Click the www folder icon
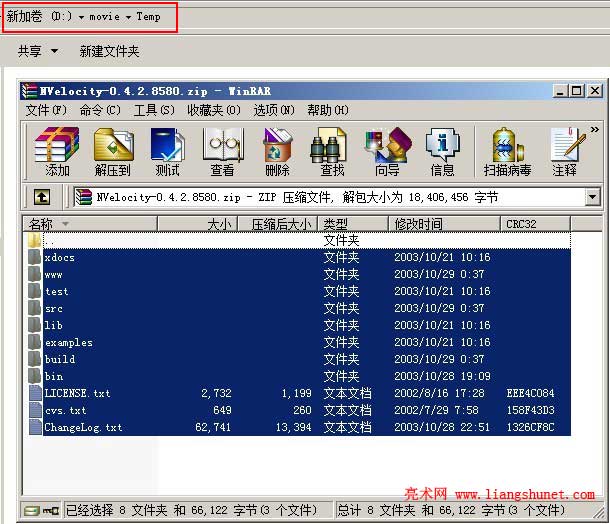 coord(35,274)
